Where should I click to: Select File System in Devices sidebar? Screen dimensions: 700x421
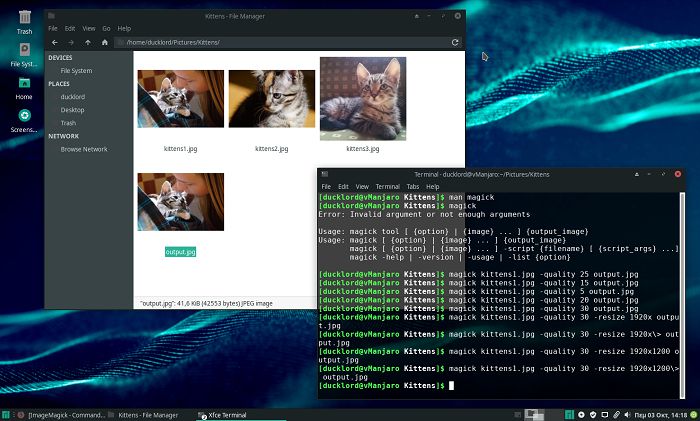click(x=76, y=71)
